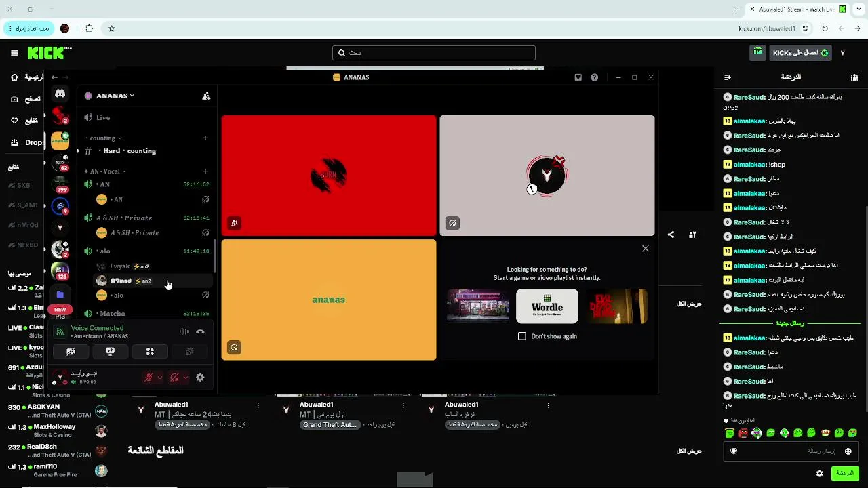Image resolution: width=868 pixels, height=488 pixels.
Task: Open Discord audio output options arrow
Action: click(186, 378)
